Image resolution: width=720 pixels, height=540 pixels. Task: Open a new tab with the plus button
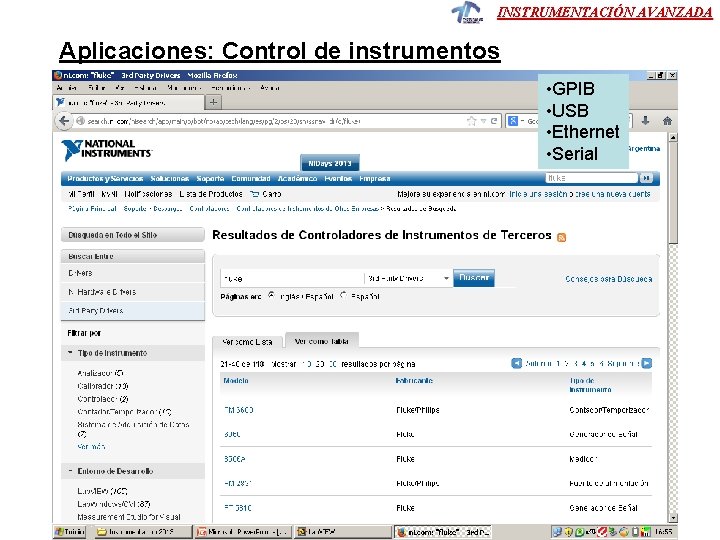[213, 102]
